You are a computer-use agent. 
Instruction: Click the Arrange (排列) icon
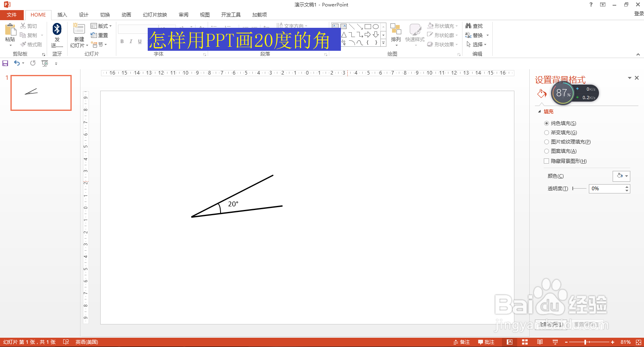pyautogui.click(x=396, y=29)
